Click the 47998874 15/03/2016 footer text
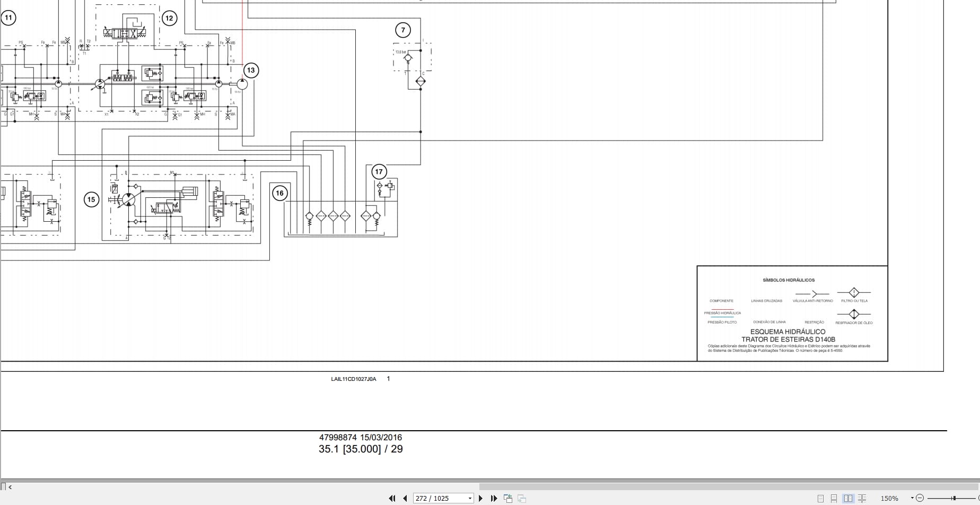 click(361, 438)
